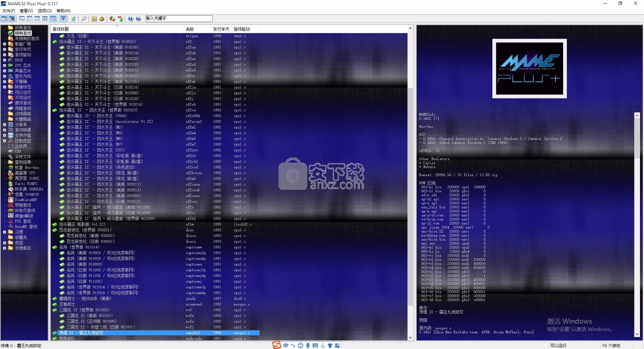Switch to large icons view
Image resolution: width=644 pixels, height=349 pixels.
click(22, 19)
